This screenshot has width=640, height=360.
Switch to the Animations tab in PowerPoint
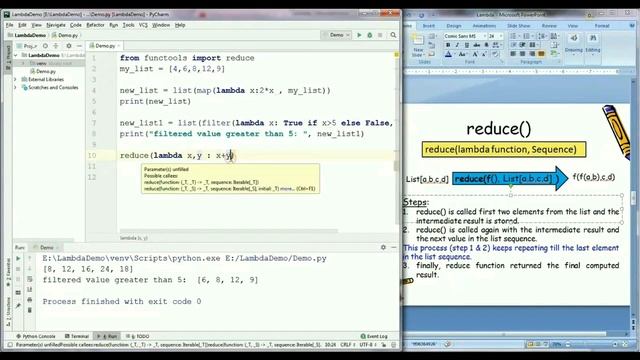pos(484,26)
